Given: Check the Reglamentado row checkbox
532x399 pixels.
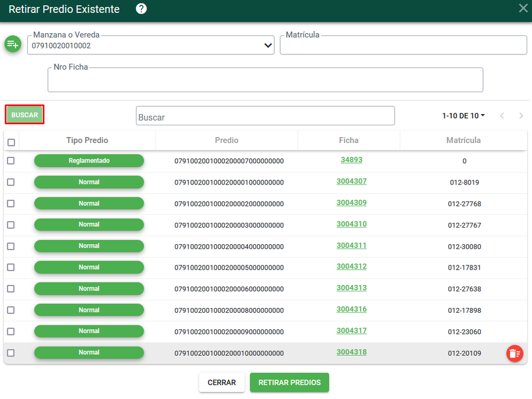Looking at the screenshot, I should pos(11,161).
